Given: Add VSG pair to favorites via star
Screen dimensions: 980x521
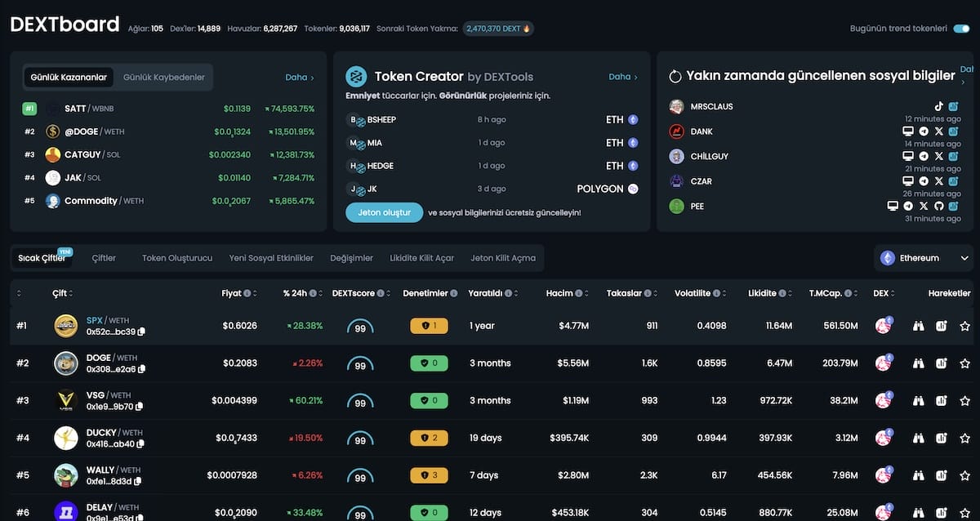Looking at the screenshot, I should point(964,401).
